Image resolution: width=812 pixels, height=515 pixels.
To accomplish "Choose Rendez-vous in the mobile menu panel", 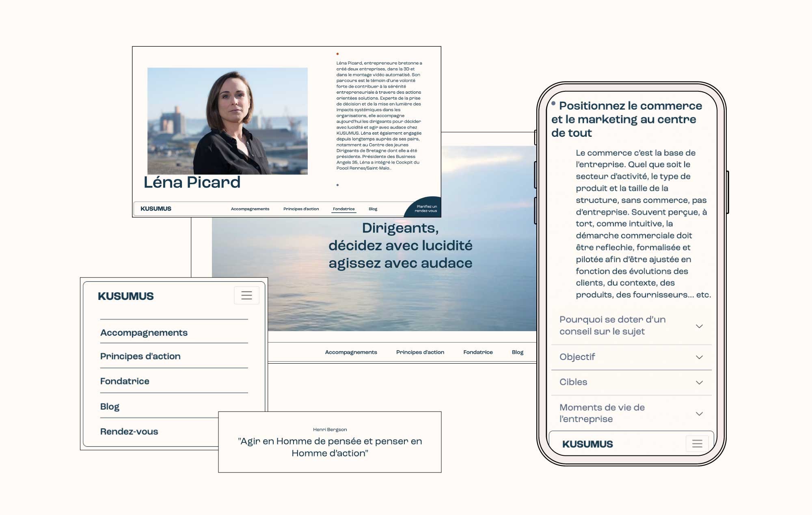I will 129,431.
